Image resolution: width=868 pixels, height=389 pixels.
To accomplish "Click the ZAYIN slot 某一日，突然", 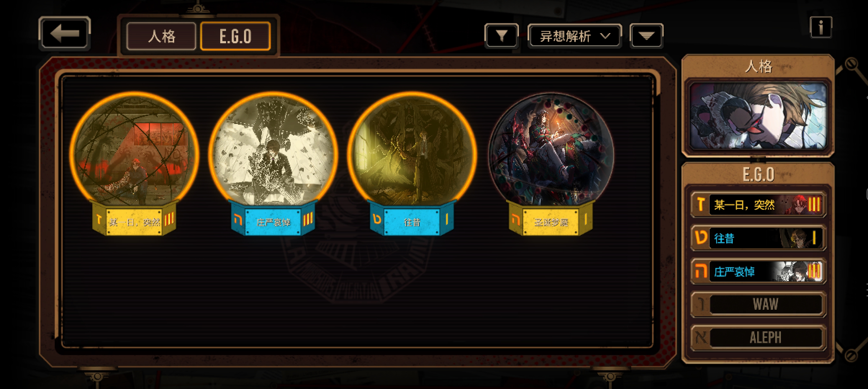I will (x=758, y=205).
